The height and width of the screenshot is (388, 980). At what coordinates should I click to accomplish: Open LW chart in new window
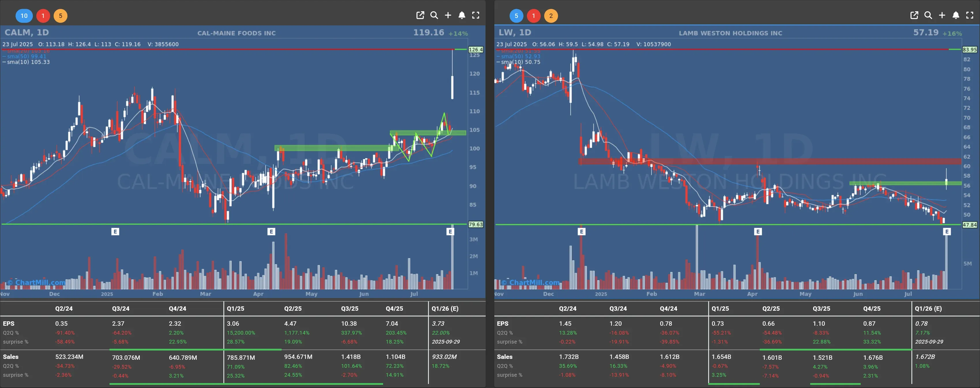coord(914,15)
